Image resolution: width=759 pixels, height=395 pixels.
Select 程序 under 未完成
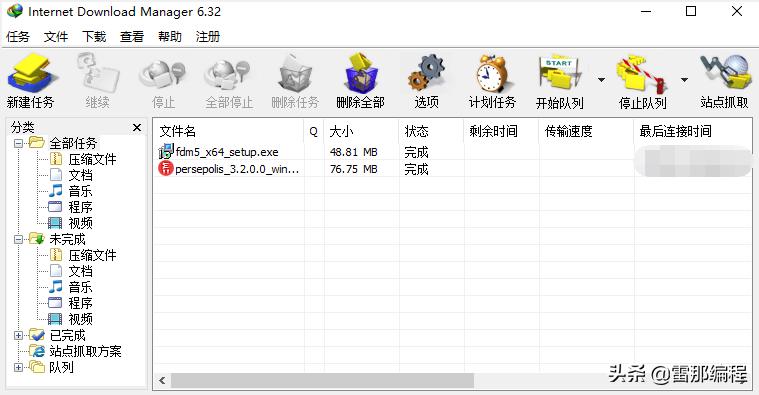(x=80, y=303)
